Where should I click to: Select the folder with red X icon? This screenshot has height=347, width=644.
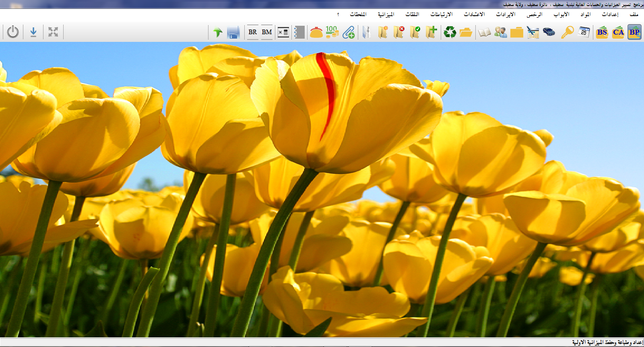click(398, 32)
